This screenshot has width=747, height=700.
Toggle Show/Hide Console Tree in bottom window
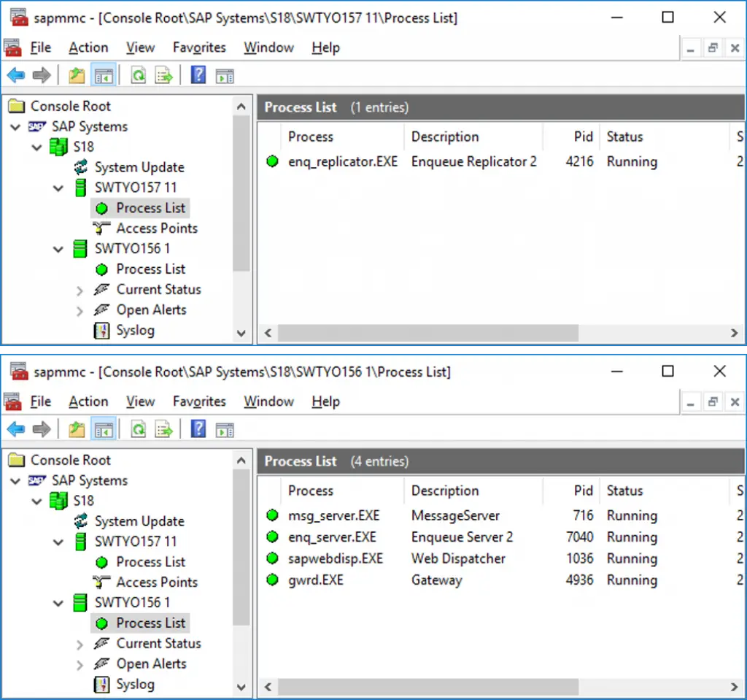104,429
